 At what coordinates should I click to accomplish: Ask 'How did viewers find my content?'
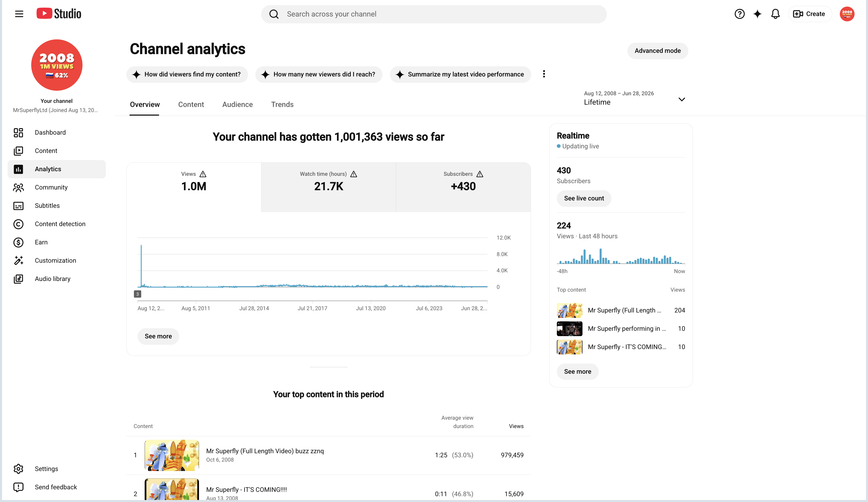point(187,74)
